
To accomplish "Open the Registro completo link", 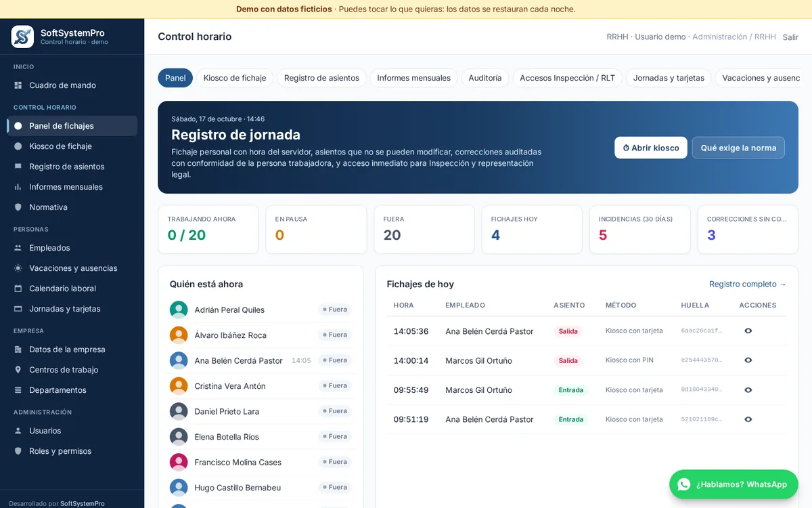I will [x=748, y=284].
